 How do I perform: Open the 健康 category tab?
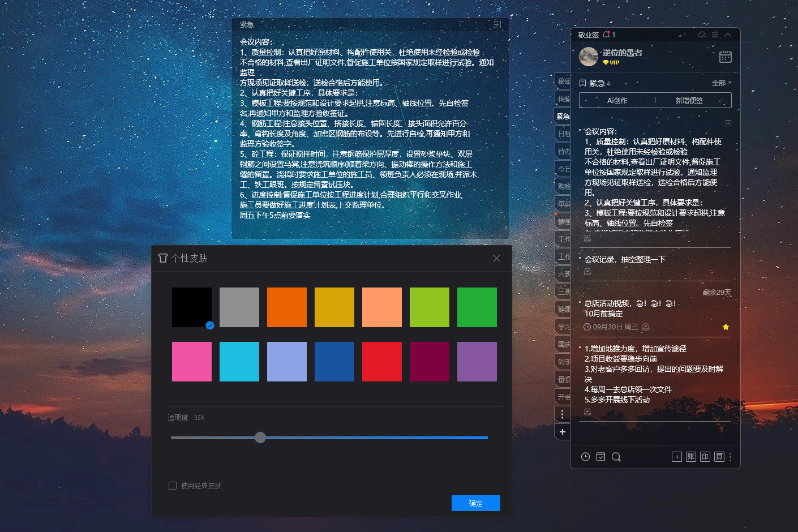pyautogui.click(x=563, y=309)
